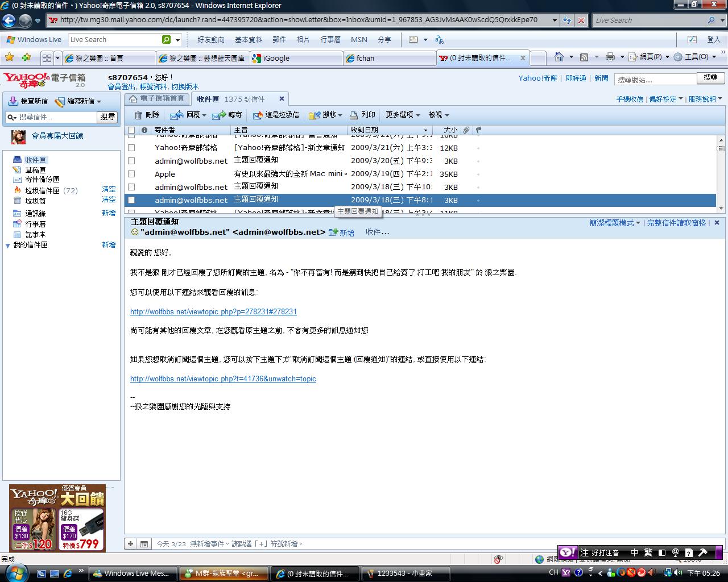Click the 通訊錄 address book icon
Image resolution: width=728 pixels, height=582 pixels.
tap(18, 214)
